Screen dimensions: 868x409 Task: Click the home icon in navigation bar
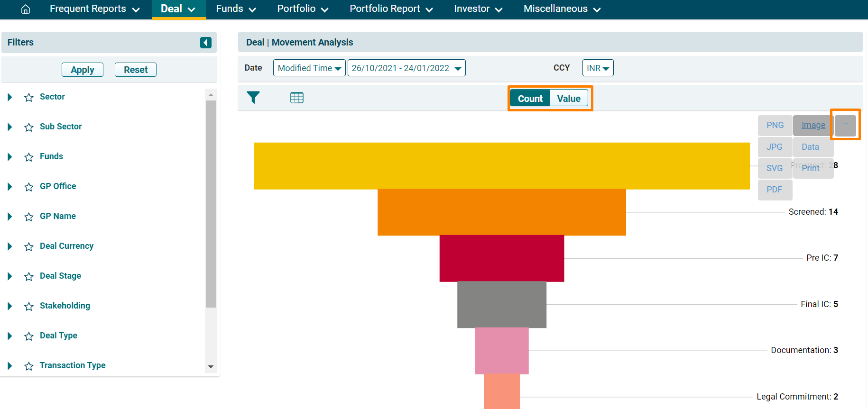(26, 9)
